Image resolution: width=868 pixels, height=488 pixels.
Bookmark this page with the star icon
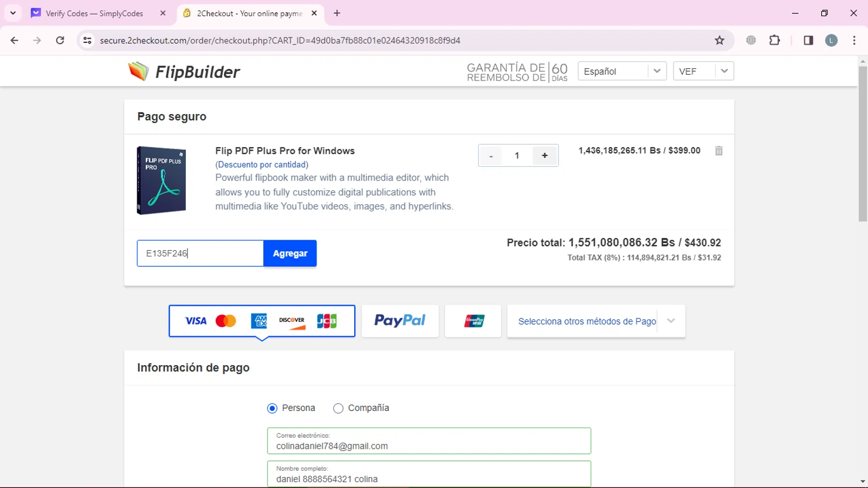(719, 41)
